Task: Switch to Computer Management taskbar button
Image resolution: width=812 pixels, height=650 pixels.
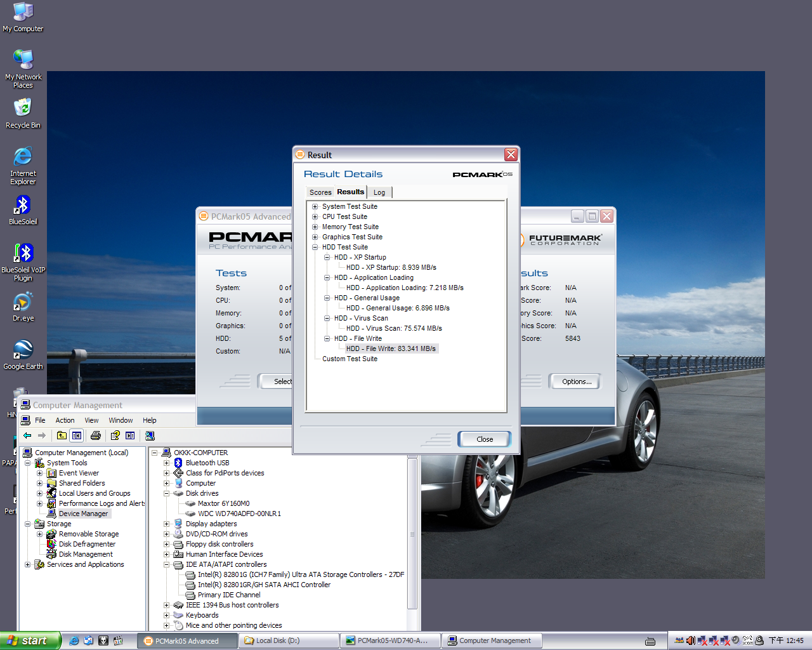Action: pyautogui.click(x=492, y=640)
